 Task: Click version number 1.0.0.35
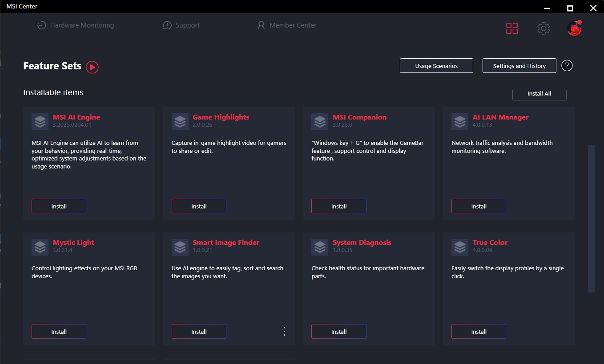(x=342, y=250)
